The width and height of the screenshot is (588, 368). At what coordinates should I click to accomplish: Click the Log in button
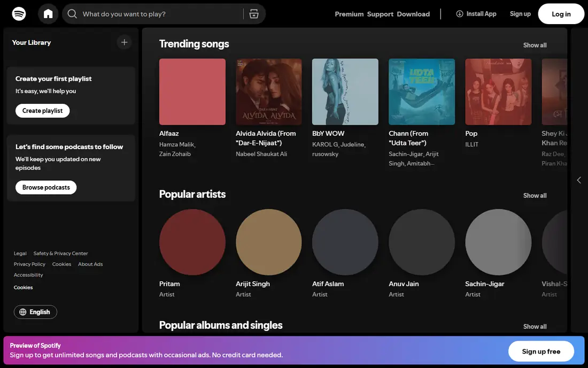[x=561, y=14]
